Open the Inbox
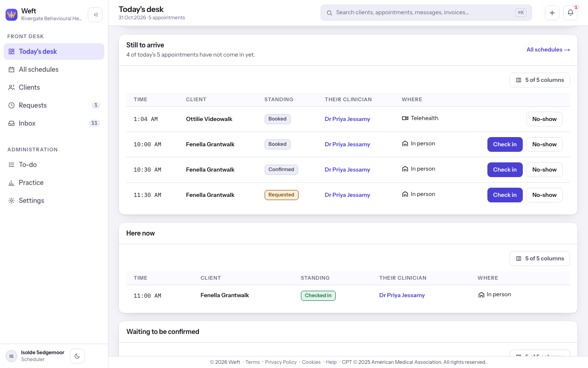The image size is (588, 368). pyautogui.click(x=54, y=123)
